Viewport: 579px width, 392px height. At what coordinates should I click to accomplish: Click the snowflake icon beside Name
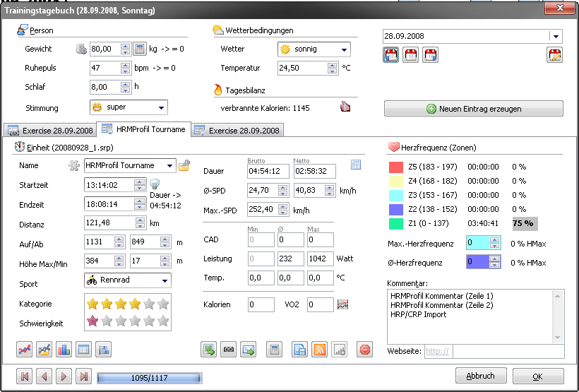tap(74, 165)
